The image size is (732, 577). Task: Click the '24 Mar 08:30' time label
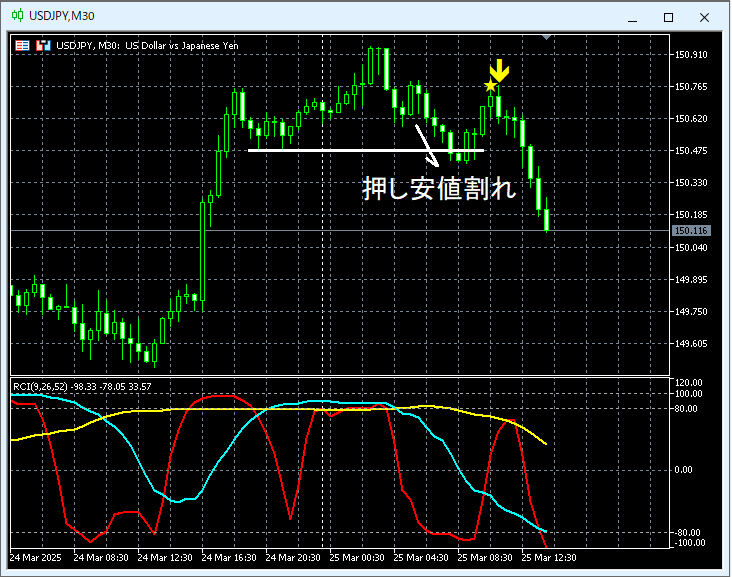(x=101, y=558)
